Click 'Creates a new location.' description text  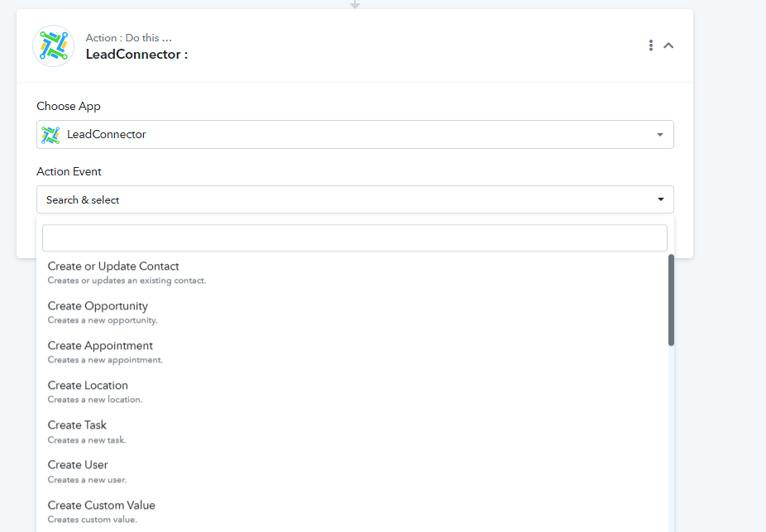[x=95, y=399]
